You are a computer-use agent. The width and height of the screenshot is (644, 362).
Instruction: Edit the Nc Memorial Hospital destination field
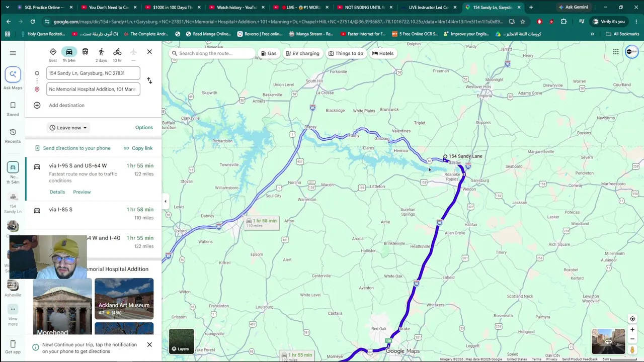point(93,89)
